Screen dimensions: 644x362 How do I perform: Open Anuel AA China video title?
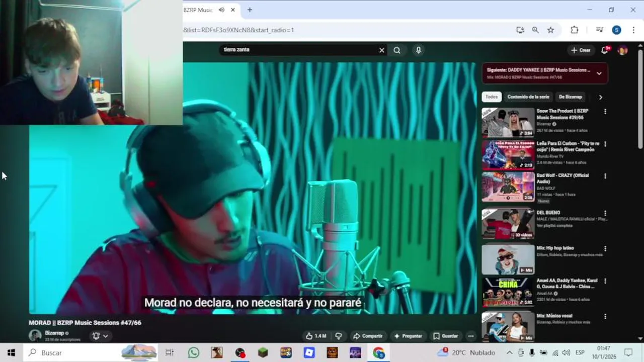[567, 284]
